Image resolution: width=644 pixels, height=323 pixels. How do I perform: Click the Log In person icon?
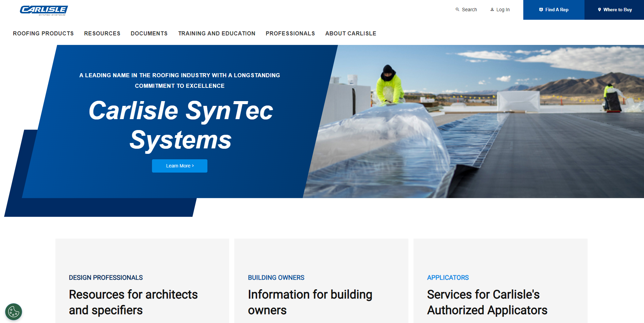click(x=492, y=10)
